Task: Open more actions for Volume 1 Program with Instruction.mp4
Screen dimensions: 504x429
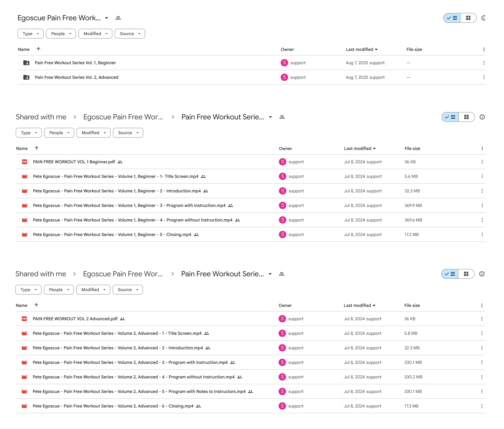Action: 482,205
